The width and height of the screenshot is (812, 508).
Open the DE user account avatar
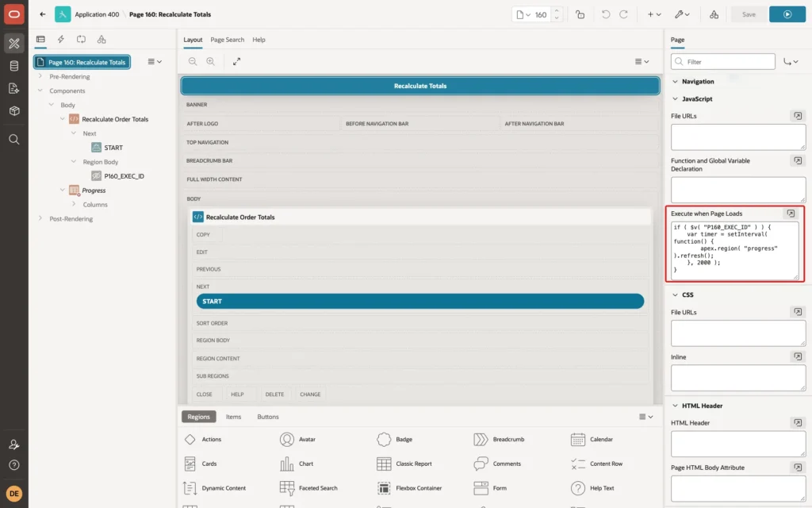click(x=14, y=494)
